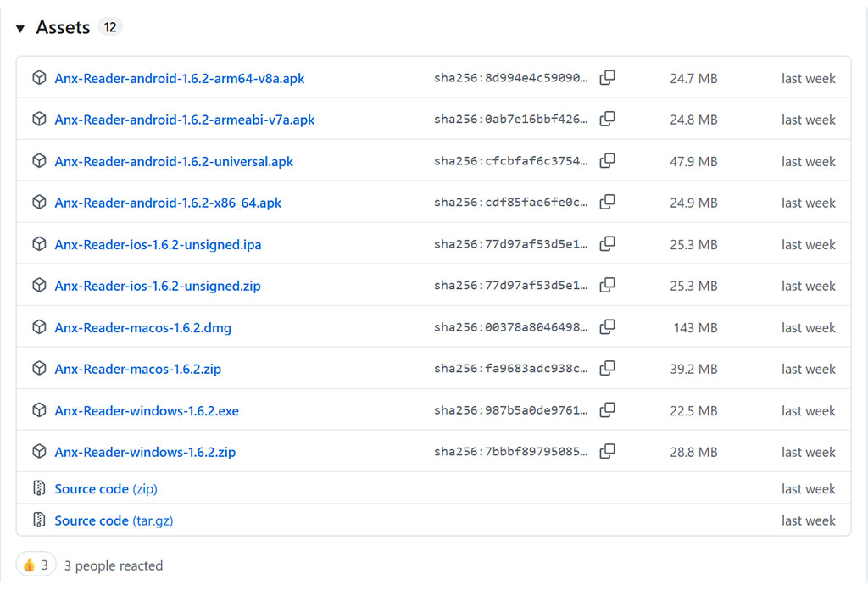The width and height of the screenshot is (868, 590).
Task: Download Source code (zip)
Action: (x=106, y=489)
